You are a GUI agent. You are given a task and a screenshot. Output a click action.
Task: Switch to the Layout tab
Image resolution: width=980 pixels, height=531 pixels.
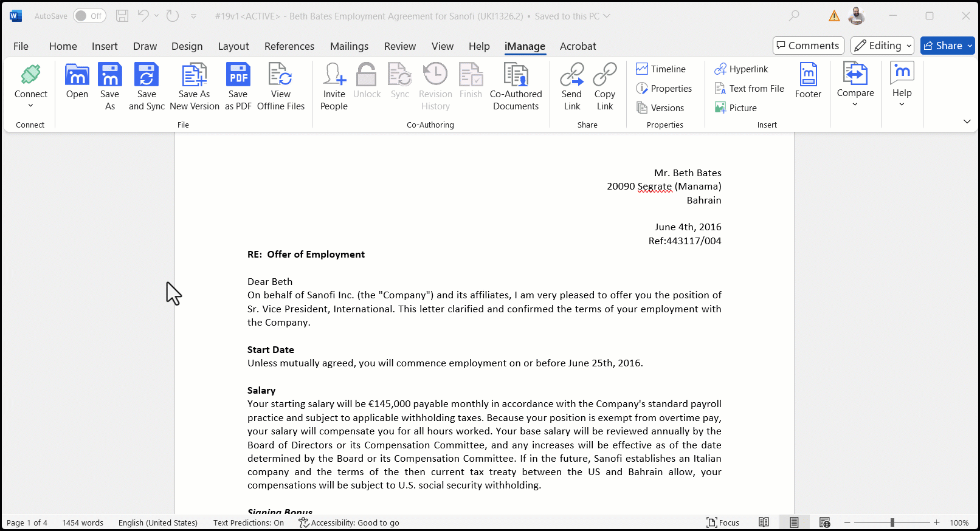(233, 46)
